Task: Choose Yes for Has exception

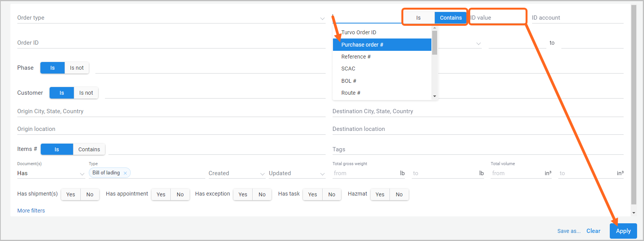Action: coord(243,194)
